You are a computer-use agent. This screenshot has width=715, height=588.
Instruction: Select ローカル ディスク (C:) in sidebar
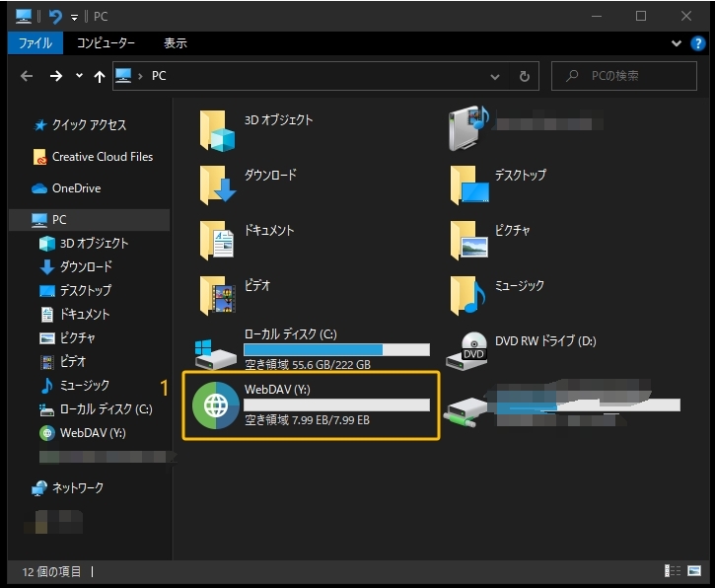(96, 409)
